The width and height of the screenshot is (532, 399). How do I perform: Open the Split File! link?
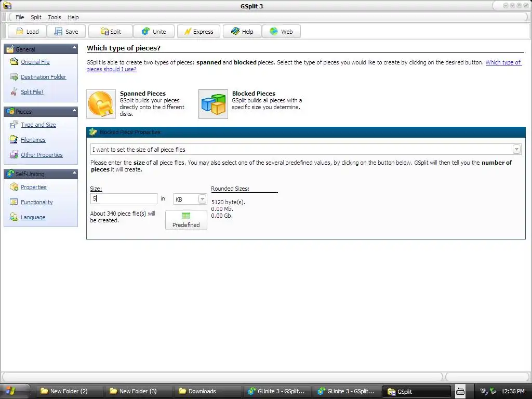[32, 92]
